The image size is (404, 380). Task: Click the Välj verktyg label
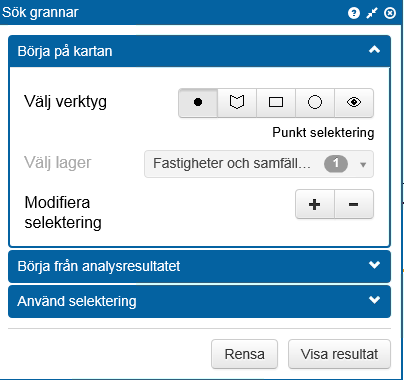coord(65,102)
